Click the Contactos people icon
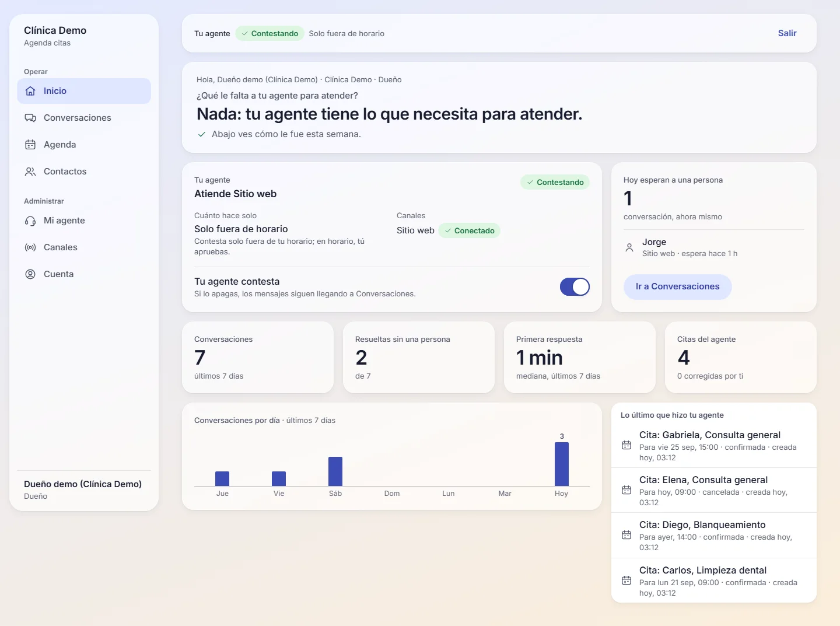This screenshot has height=626, width=840. click(x=30, y=172)
